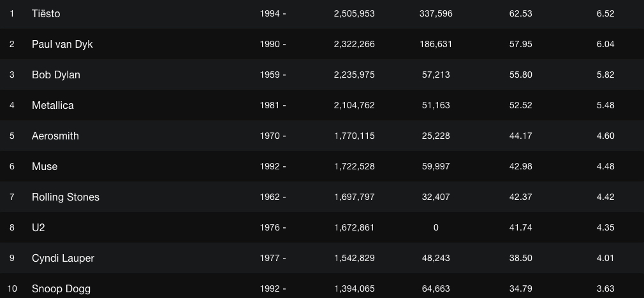Click on Aerosmith in the table
The image size is (644, 298).
[55, 136]
